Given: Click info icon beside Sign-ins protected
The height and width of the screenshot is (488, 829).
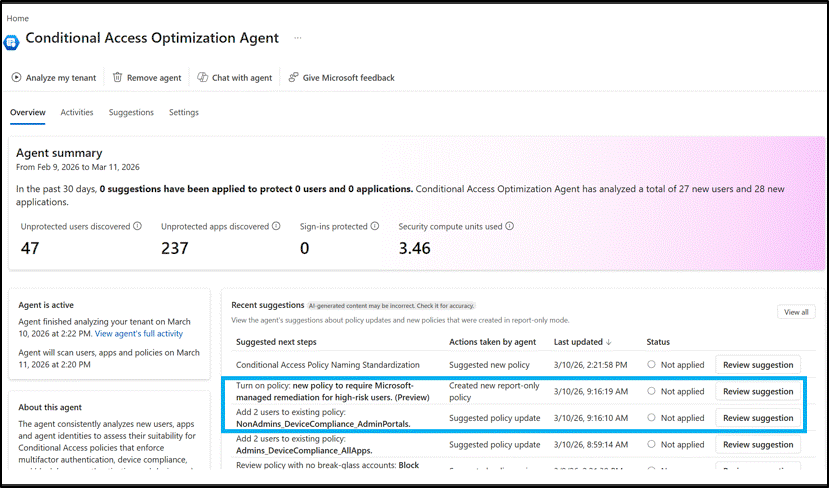Looking at the screenshot, I should (376, 226).
